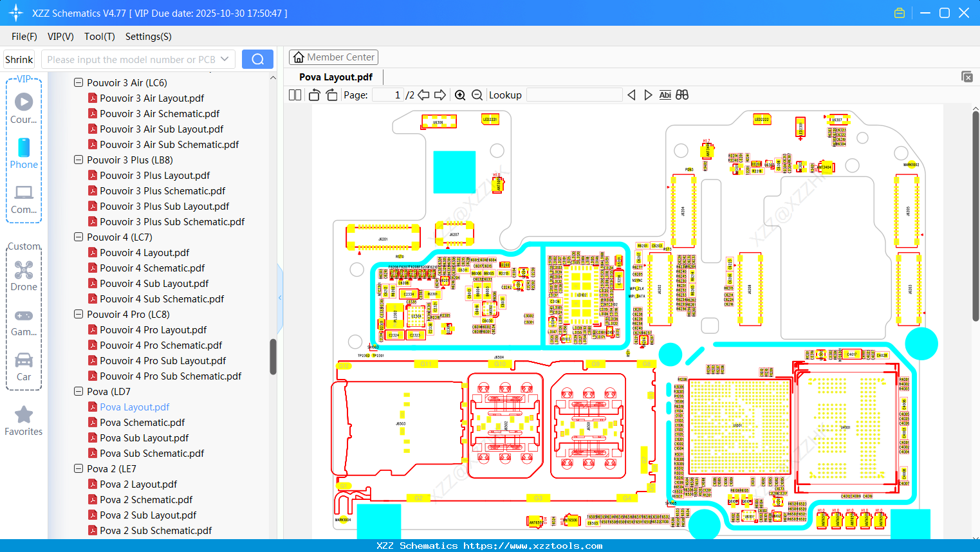This screenshot has height=552, width=980.
Task: Open the model search dropdown arrow
Action: tap(225, 59)
